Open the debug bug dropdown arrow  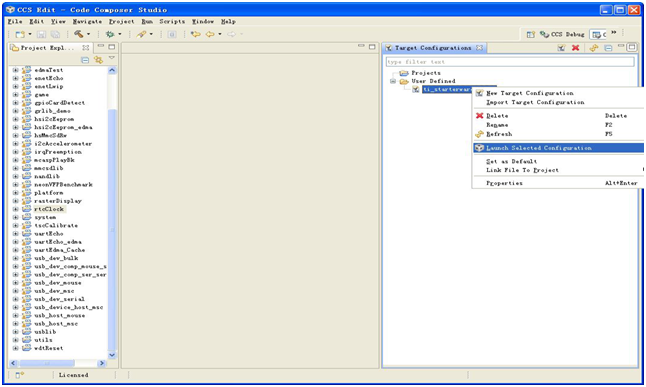[x=120, y=34]
